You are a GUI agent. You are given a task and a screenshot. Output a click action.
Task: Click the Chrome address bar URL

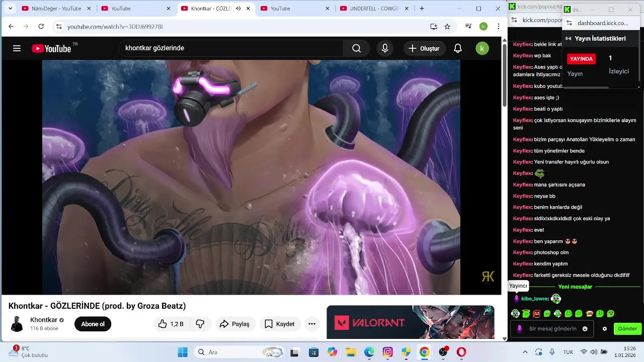point(115,26)
